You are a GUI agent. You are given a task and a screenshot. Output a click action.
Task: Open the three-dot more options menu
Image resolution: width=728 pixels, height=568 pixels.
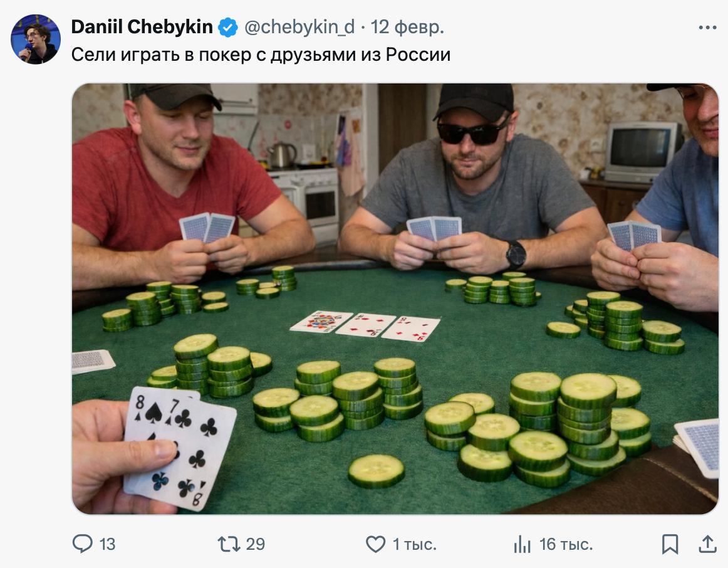(707, 28)
